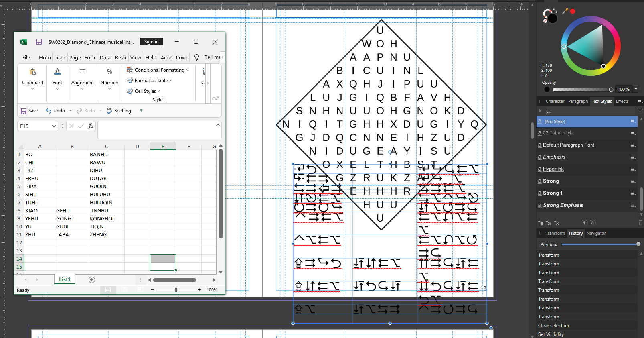Click the create paragraph style icon

541,223
